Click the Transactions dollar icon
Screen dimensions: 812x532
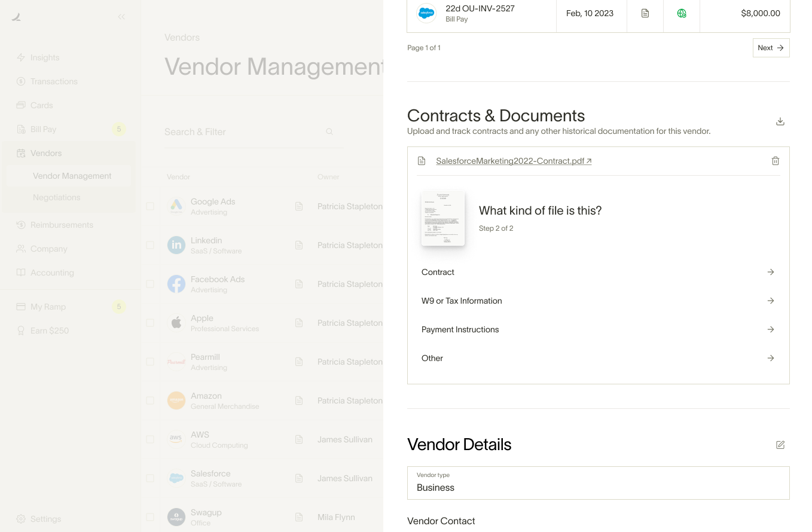[21, 81]
